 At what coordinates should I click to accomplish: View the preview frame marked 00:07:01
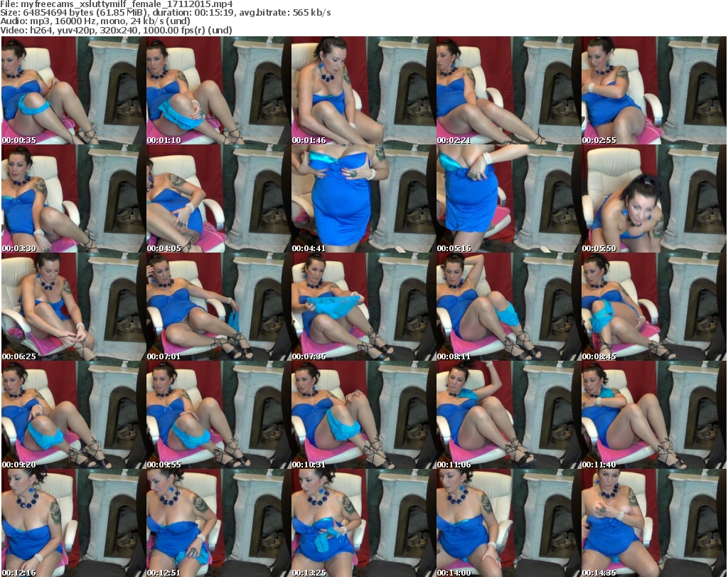tap(219, 307)
